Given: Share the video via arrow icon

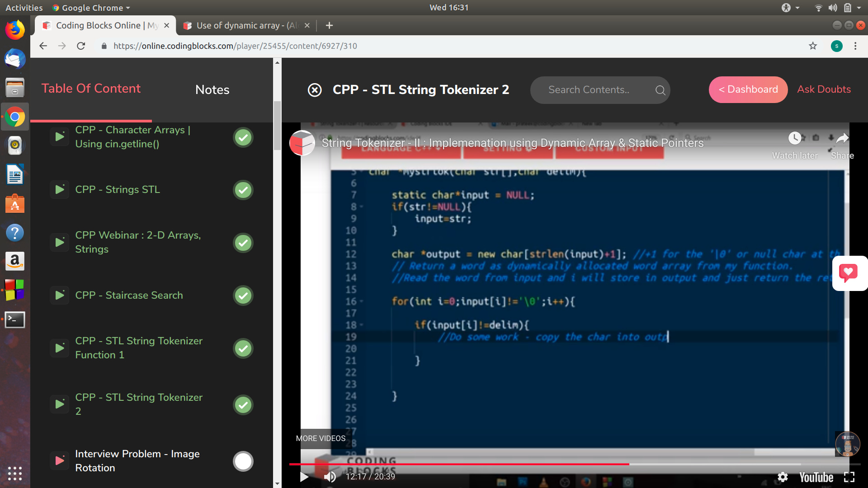Looking at the screenshot, I should [842, 139].
